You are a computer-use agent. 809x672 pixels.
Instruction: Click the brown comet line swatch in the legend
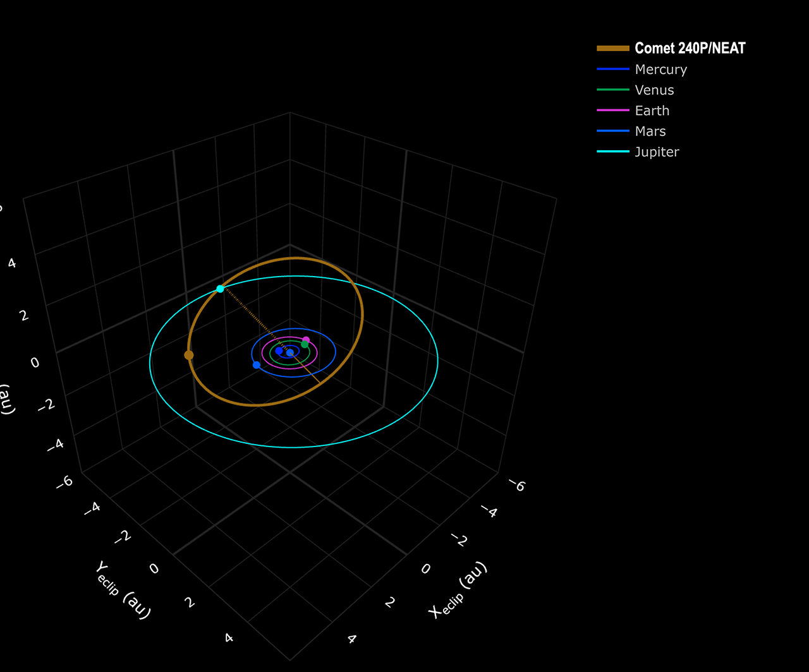click(x=612, y=48)
